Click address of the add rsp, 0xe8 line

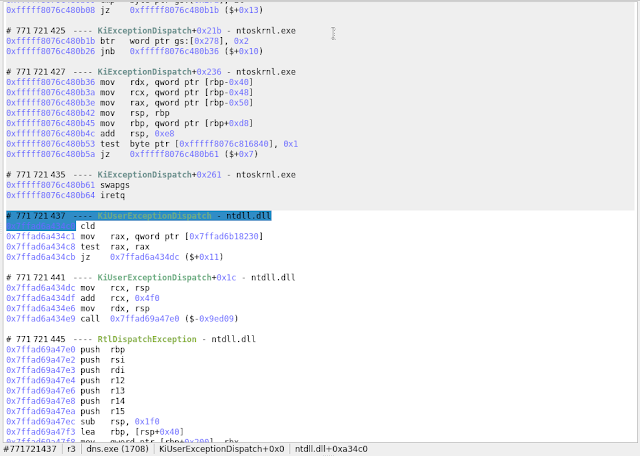(51, 133)
